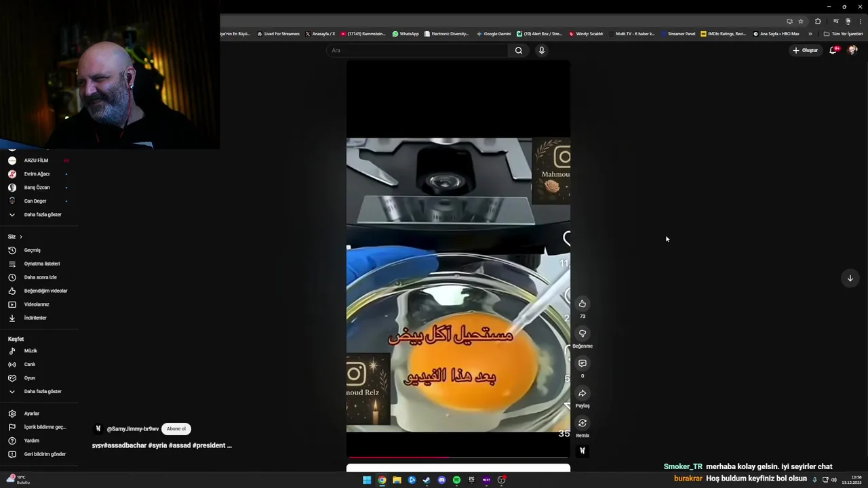
Task: Open the channel avatar below Remix
Action: click(582, 451)
